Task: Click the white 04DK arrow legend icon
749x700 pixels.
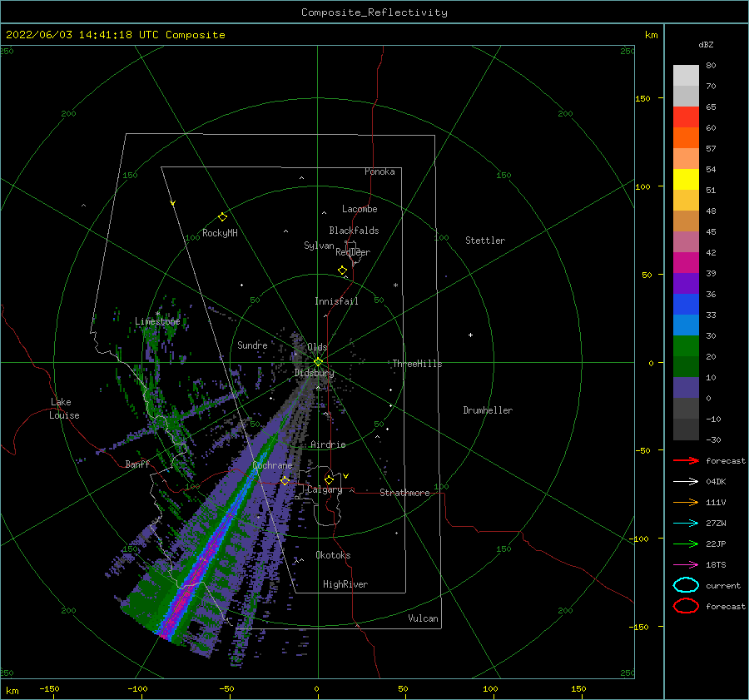Action: [x=686, y=482]
